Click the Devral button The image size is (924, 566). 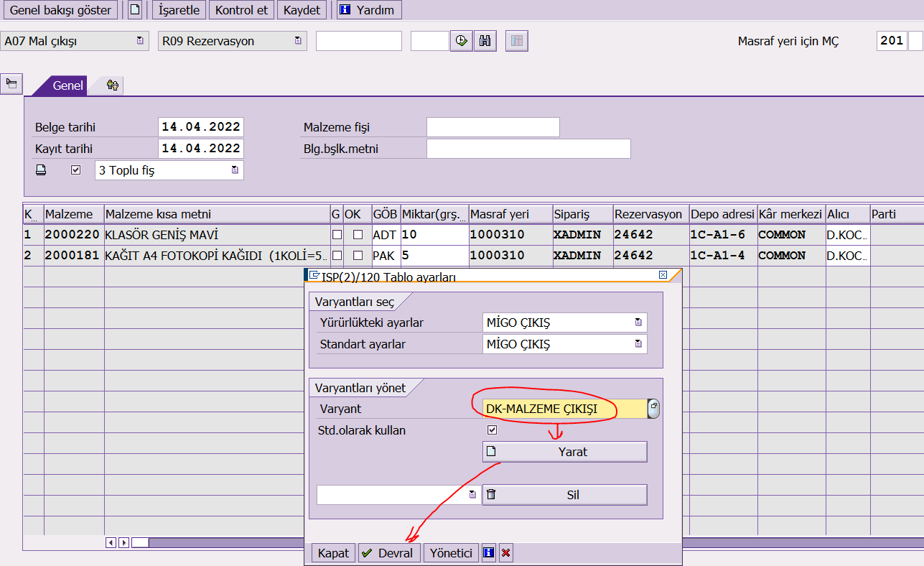389,552
